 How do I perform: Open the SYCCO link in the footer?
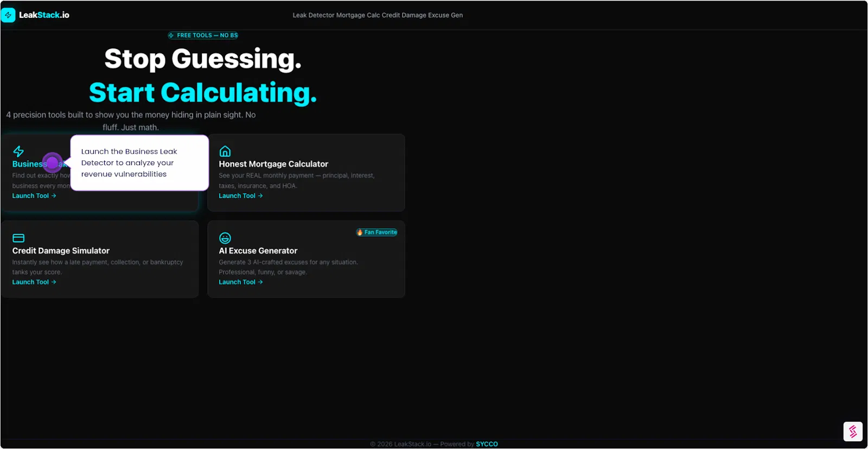pyautogui.click(x=487, y=444)
